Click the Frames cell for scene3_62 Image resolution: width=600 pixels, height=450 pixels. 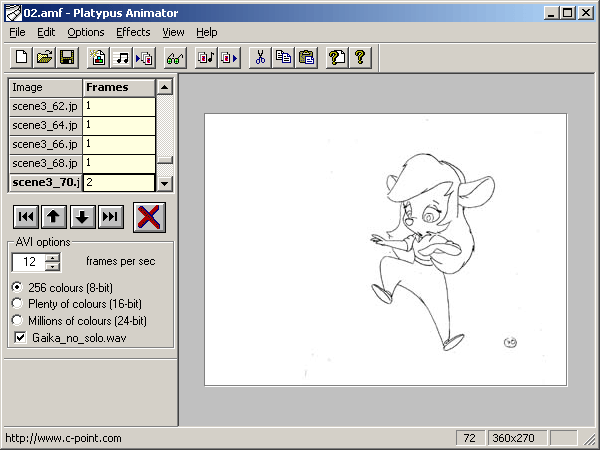[x=119, y=106]
